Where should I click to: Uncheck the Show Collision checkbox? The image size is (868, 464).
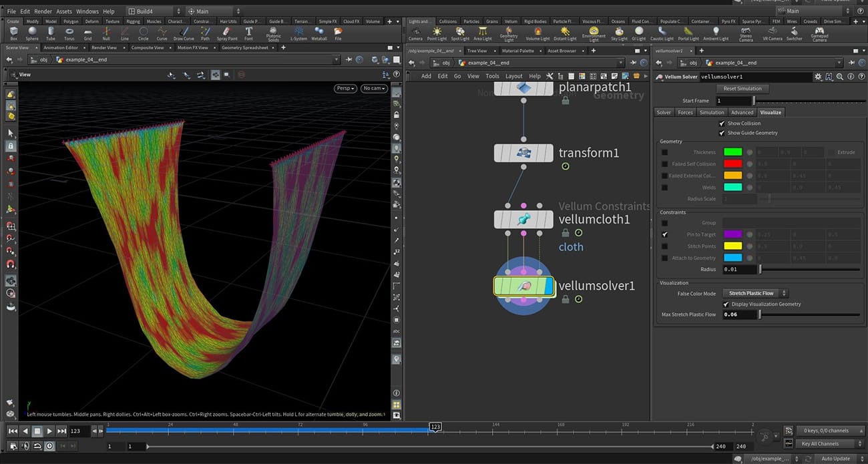[x=722, y=124]
